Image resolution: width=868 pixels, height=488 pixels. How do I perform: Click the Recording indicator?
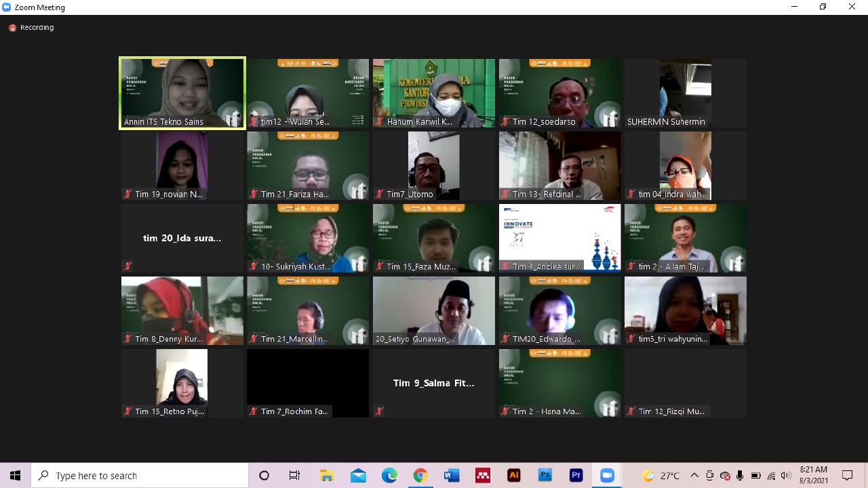31,28
